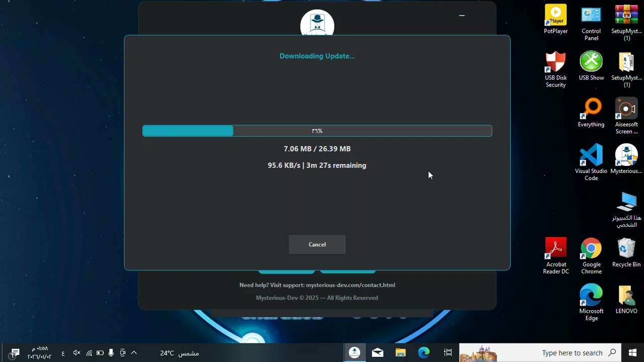Open Google Chrome desktop shortcut
Viewport: 644px width, 362px height.
(591, 256)
